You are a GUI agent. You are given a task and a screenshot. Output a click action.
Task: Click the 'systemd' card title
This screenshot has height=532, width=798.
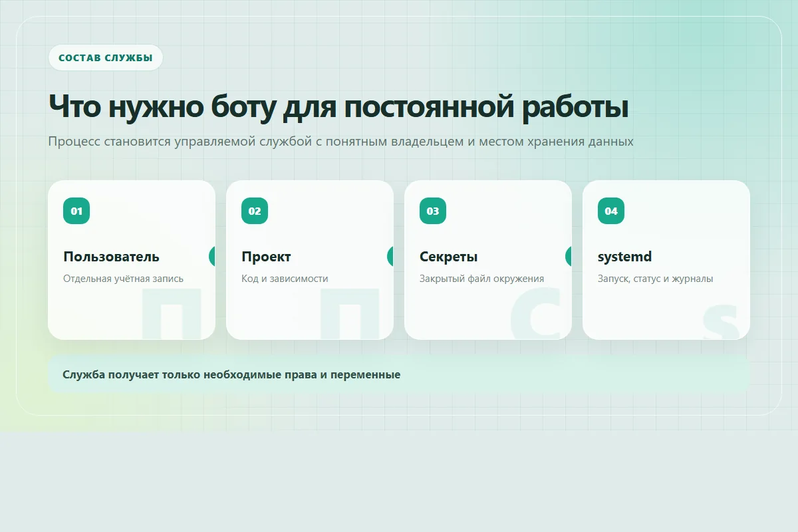coord(624,257)
